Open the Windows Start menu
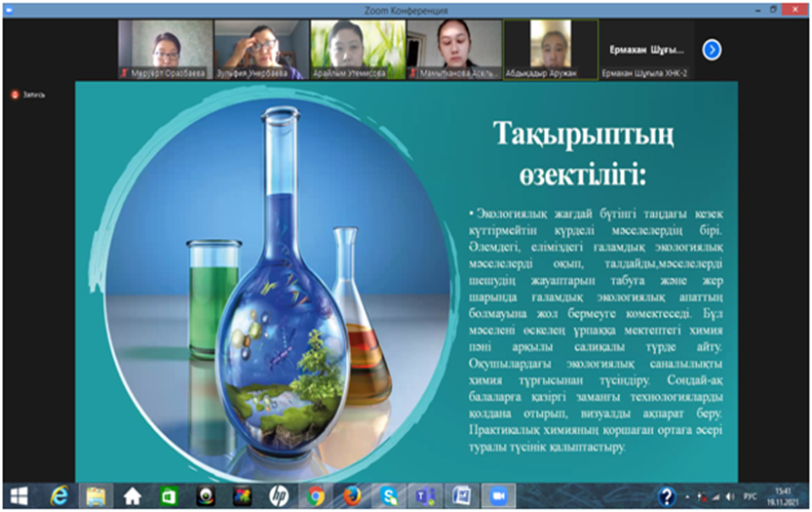 tap(19, 496)
